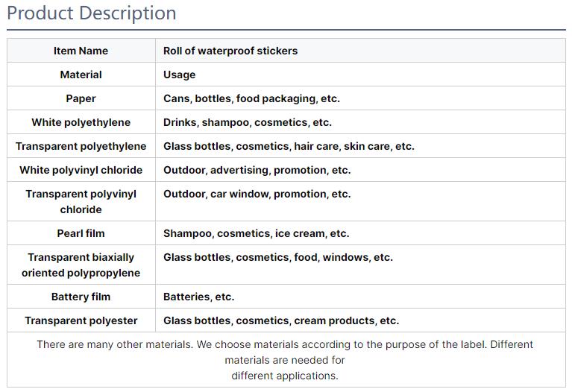Screen dimensions: 572x392
Task: Click Outdoor, advertising, promotion usage text
Action: (257, 170)
